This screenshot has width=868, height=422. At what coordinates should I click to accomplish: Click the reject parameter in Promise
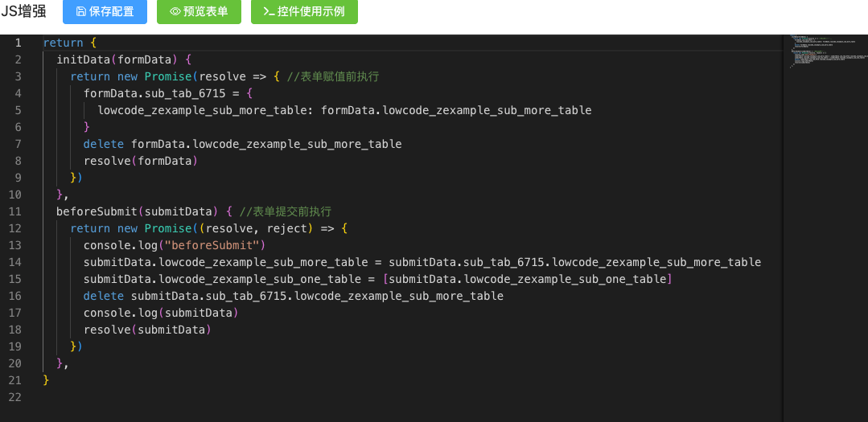point(287,228)
